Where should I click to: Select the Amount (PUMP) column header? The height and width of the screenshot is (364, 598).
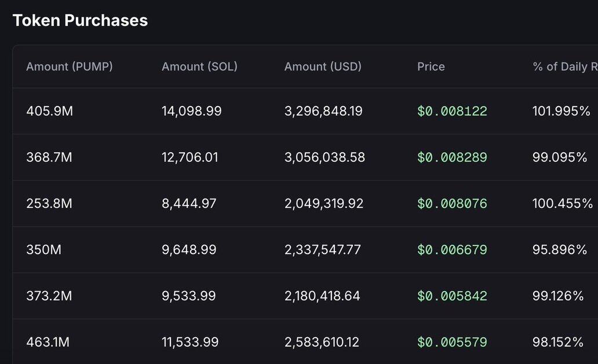click(70, 67)
